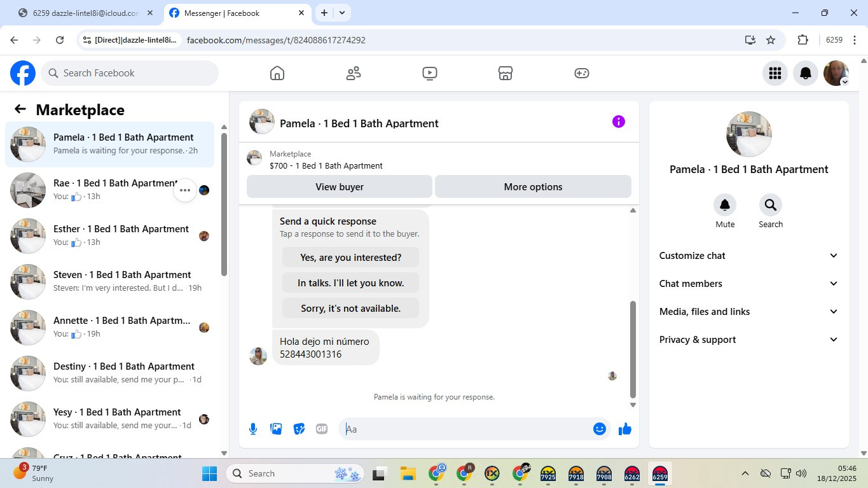868x488 pixels.
Task: Open the $700 1 Bed 1 Bath listing link
Action: [326, 166]
